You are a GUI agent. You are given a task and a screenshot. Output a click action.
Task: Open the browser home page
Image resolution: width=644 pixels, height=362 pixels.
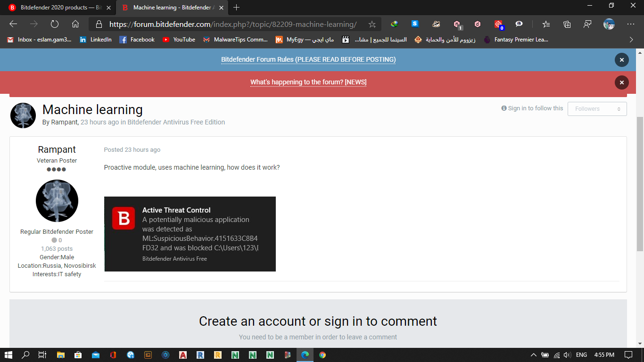click(75, 24)
